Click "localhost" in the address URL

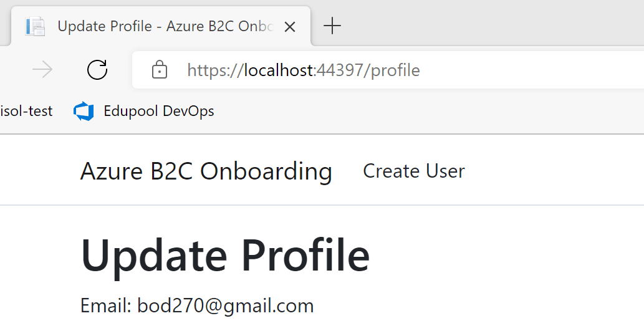(277, 70)
